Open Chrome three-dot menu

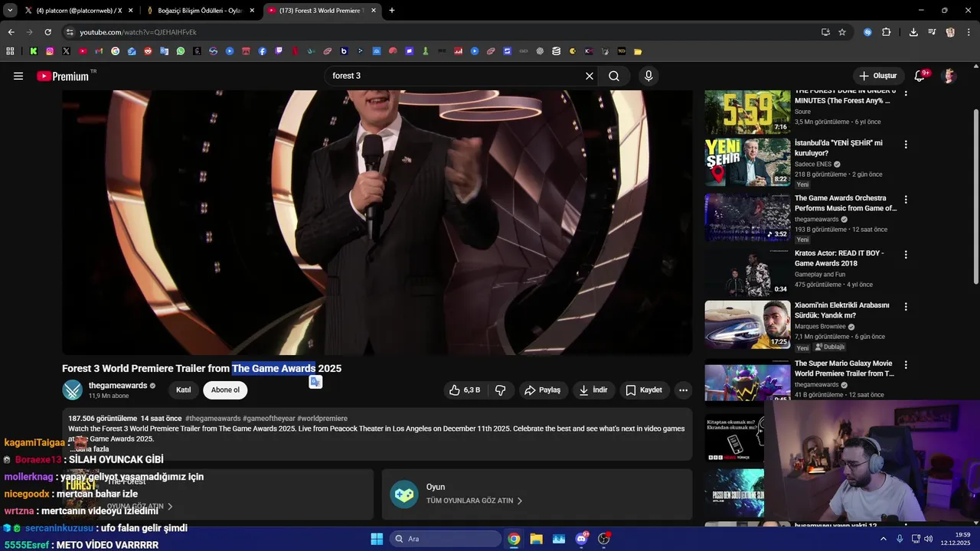point(969,32)
